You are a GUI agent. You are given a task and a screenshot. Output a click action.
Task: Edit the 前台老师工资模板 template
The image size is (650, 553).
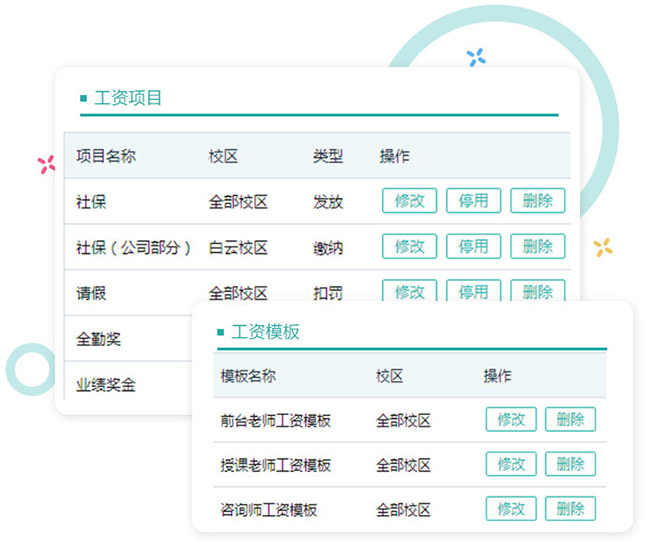[511, 420]
